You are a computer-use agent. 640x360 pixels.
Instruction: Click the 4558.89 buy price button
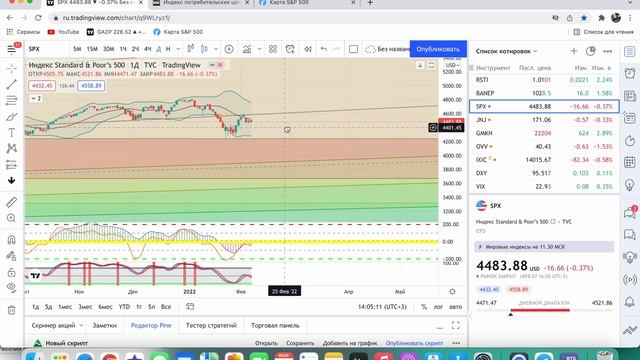[91, 86]
